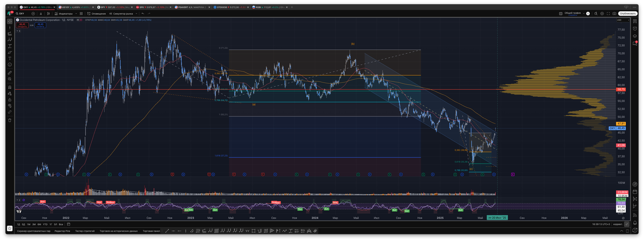Toggle visibility of all drawings

point(10,106)
